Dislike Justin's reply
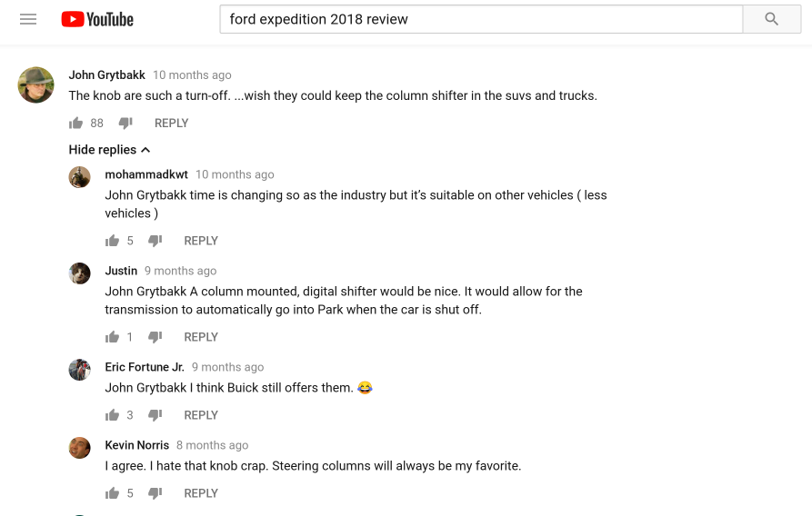 click(155, 337)
